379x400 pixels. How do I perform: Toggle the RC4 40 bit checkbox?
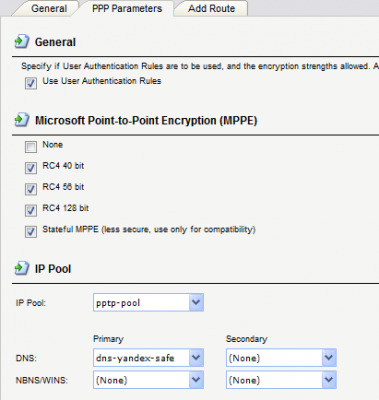(31, 168)
